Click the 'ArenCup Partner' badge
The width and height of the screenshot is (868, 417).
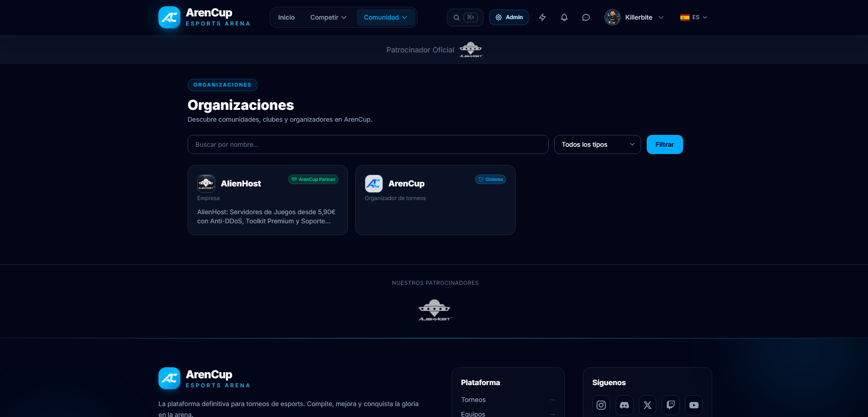pyautogui.click(x=313, y=180)
